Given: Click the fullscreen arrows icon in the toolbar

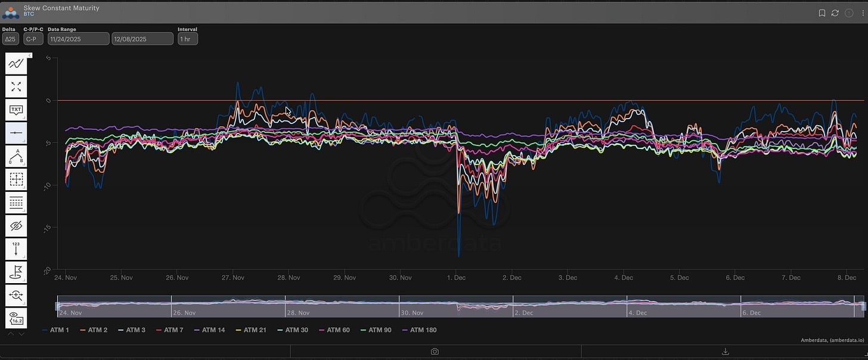Looking at the screenshot, I should 16,86.
